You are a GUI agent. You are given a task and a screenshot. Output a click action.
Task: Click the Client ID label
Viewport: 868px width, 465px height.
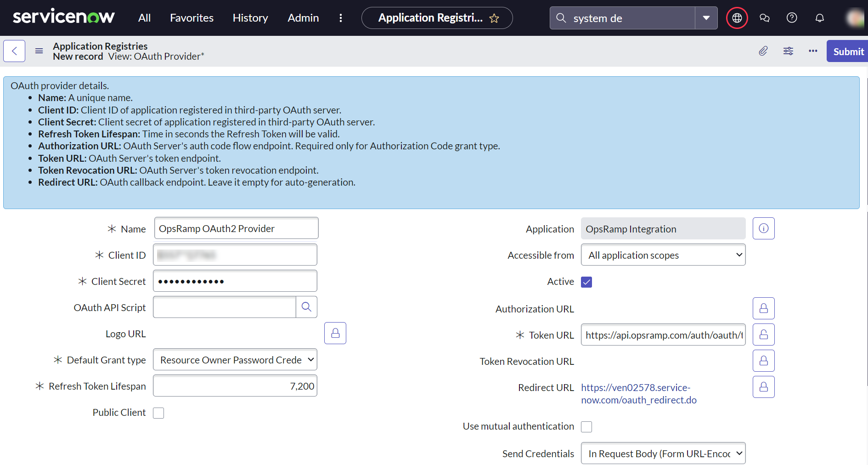coord(127,255)
